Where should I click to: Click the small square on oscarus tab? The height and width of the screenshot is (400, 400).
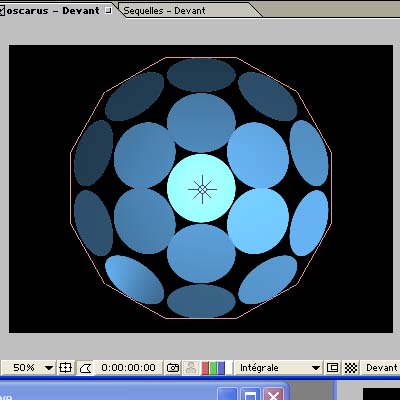click(108, 10)
